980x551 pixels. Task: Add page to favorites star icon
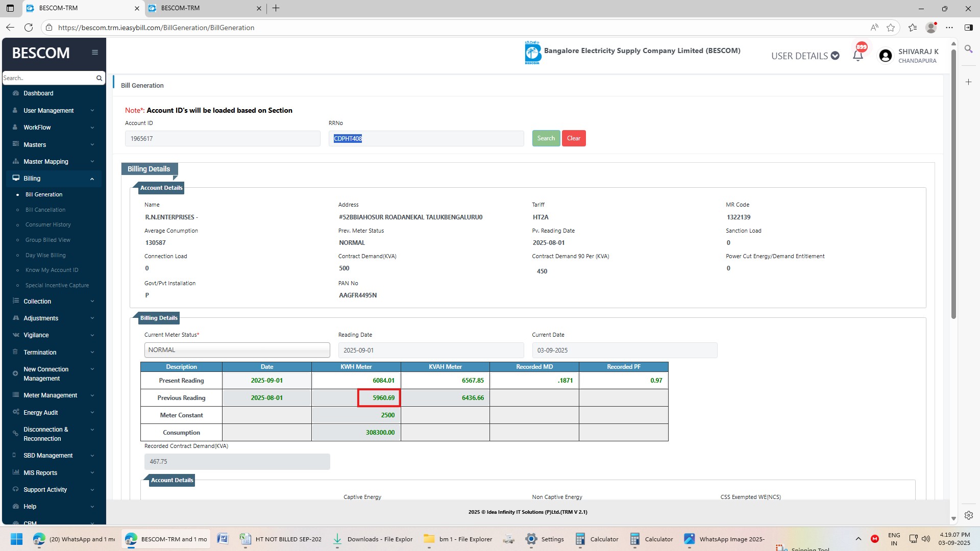point(891,28)
